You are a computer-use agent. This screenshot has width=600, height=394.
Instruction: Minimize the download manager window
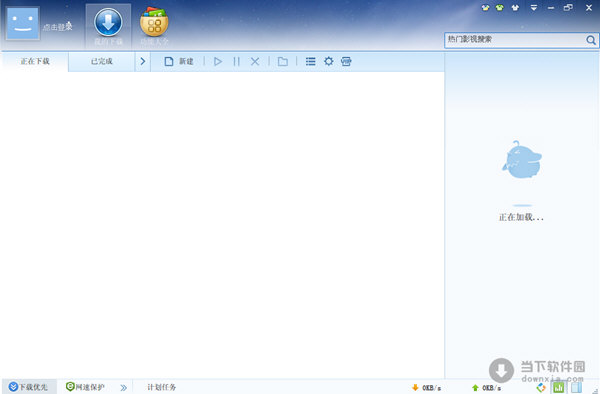pos(551,8)
